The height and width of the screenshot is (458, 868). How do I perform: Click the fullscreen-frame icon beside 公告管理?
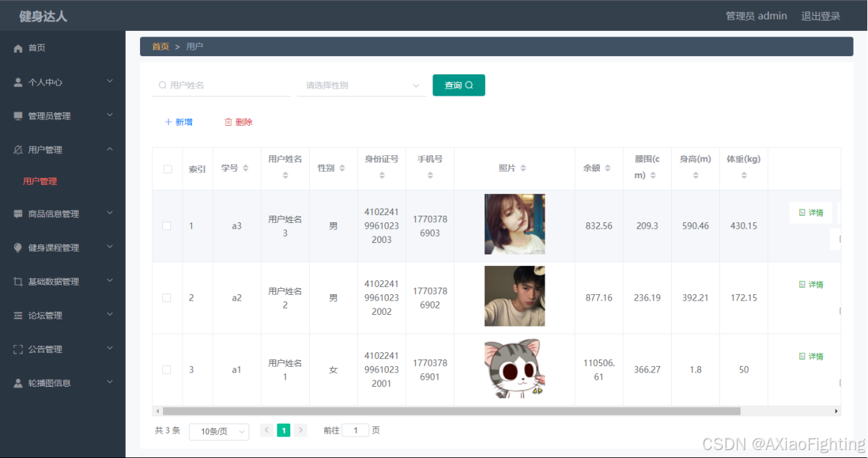(19, 349)
